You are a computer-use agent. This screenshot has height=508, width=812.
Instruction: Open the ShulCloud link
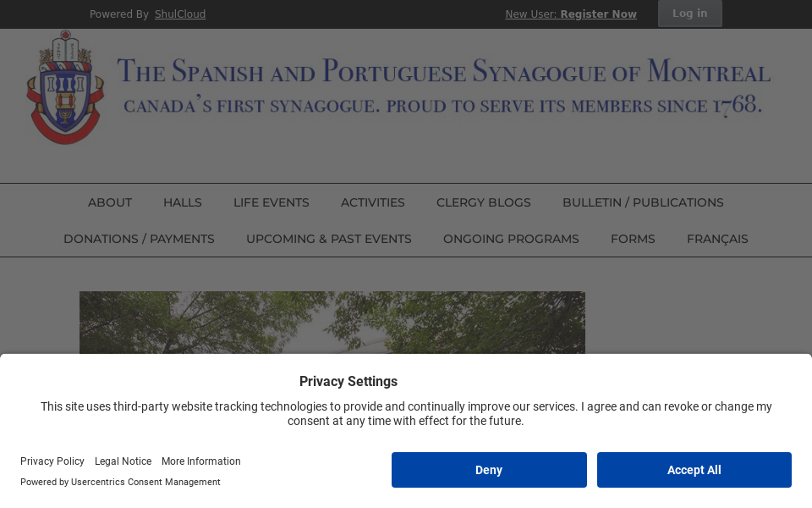(180, 14)
